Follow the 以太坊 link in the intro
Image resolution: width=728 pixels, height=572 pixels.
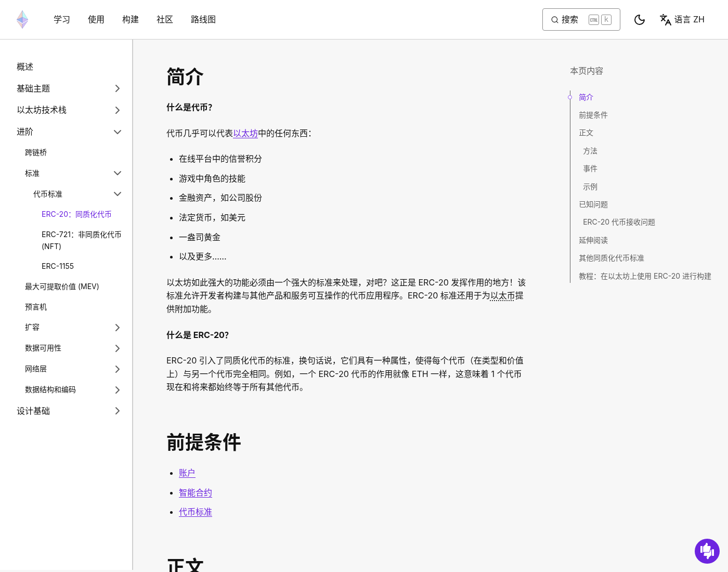pos(245,134)
